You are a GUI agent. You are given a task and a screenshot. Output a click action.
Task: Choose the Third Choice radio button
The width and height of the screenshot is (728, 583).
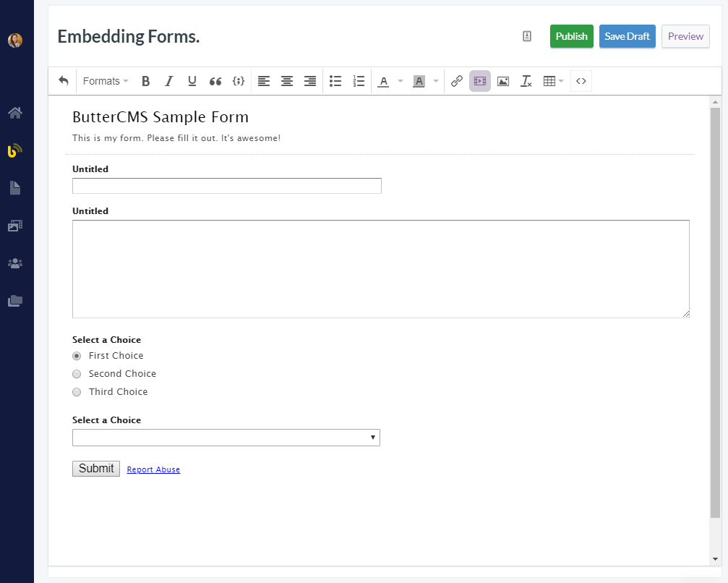point(77,392)
